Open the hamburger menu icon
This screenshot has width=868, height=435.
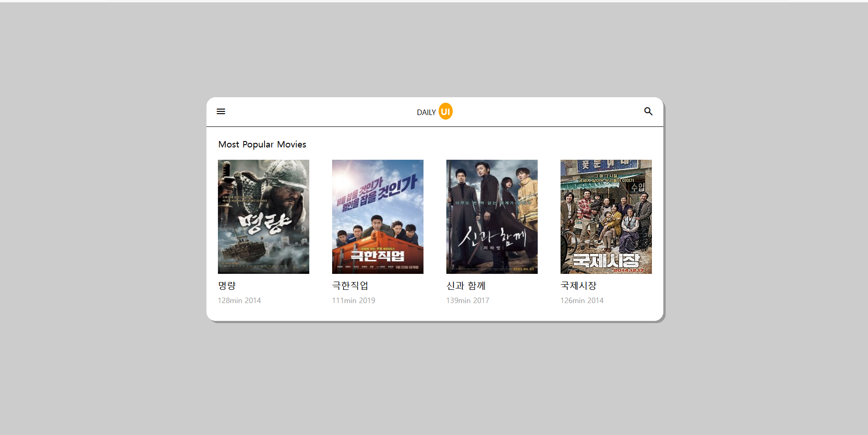(x=221, y=111)
